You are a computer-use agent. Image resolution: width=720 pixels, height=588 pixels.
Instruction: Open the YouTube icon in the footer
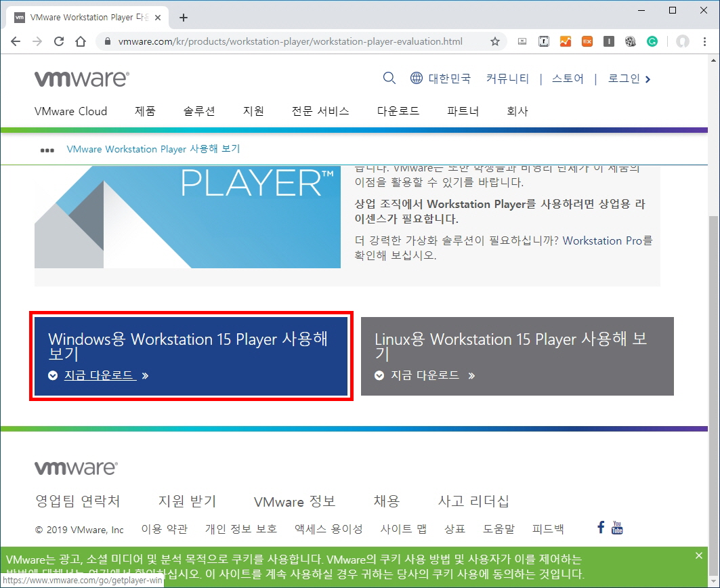(x=617, y=527)
